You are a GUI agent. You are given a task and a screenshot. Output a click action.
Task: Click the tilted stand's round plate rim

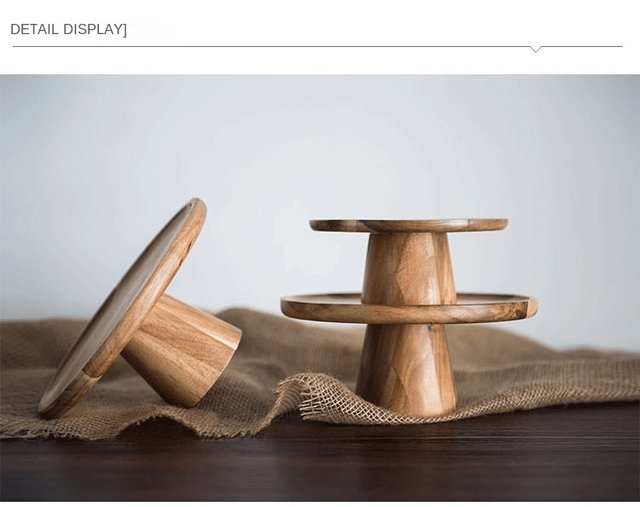click(x=122, y=308)
